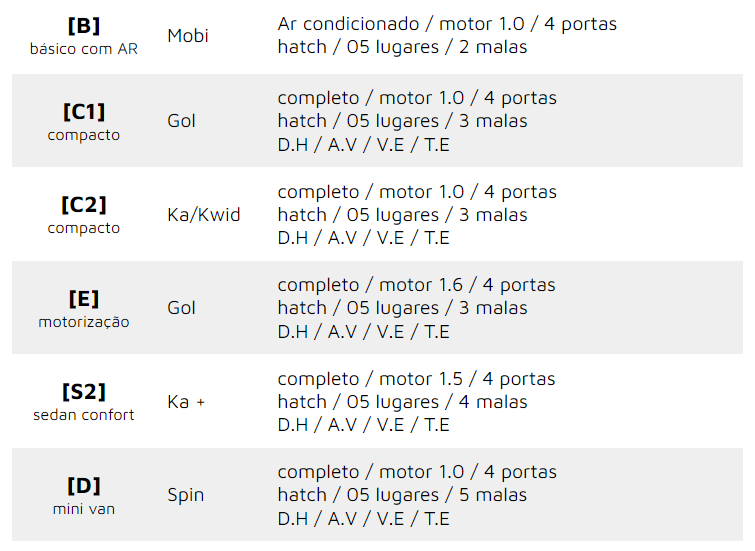Click 'hatch / 05 lugares / 2 malas' text
Viewport: 755px width, 551px height.
coord(402,46)
